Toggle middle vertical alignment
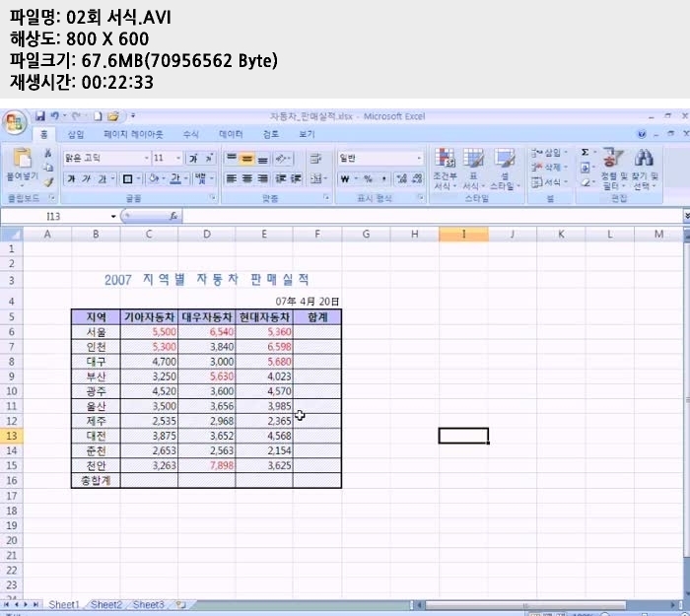This screenshot has height=616, width=690. coord(246,158)
